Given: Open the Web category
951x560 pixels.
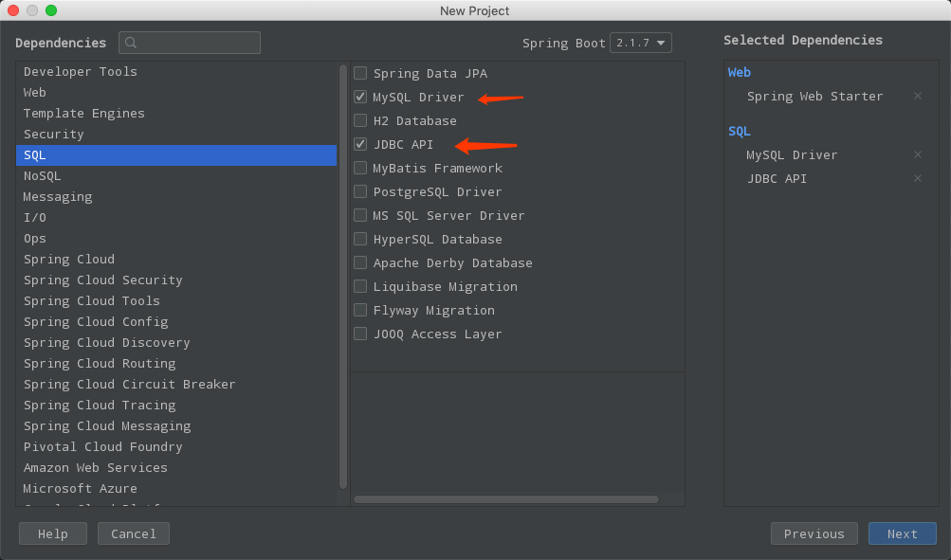Looking at the screenshot, I should click(x=176, y=92).
